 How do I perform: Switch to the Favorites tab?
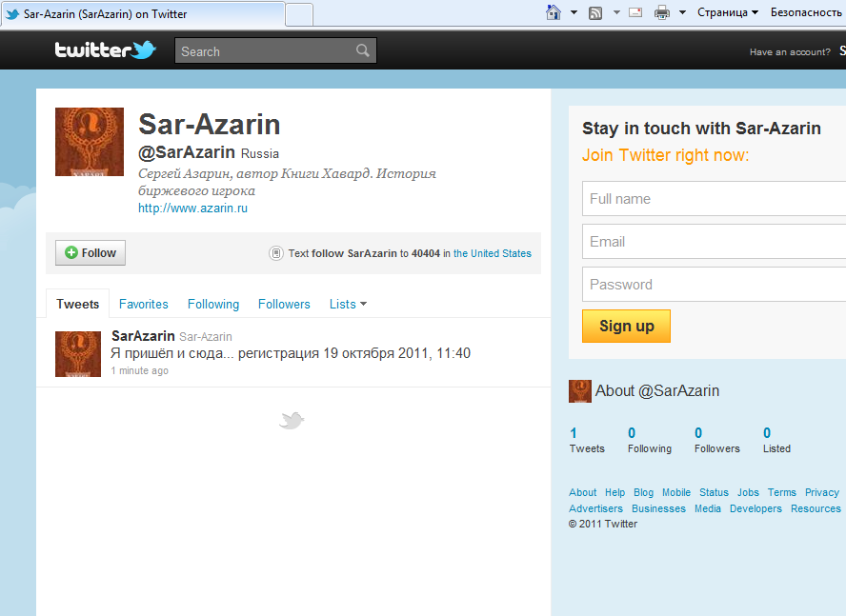(143, 304)
